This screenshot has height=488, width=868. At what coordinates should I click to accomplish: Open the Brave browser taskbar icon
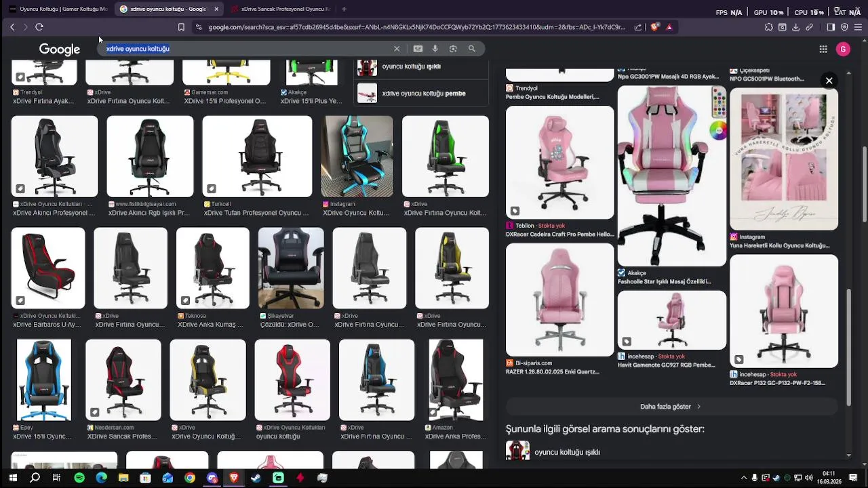tap(234, 478)
